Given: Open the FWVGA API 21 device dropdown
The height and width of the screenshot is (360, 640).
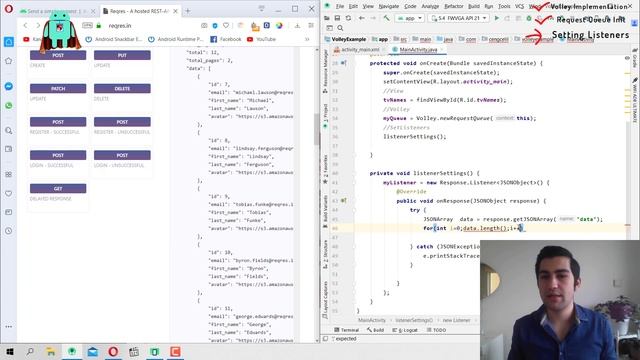Looking at the screenshot, I should coord(459,18).
